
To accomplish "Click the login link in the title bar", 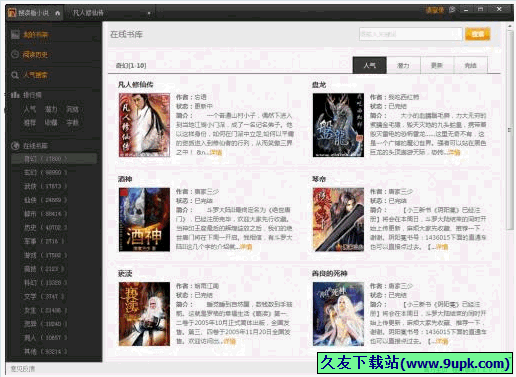I will point(435,10).
